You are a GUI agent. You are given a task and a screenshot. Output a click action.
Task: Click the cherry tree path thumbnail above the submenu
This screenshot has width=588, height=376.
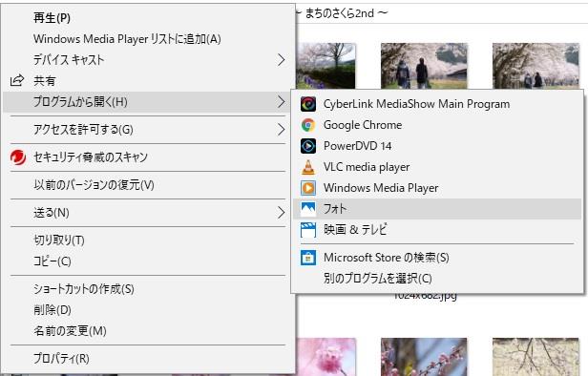(325, 66)
